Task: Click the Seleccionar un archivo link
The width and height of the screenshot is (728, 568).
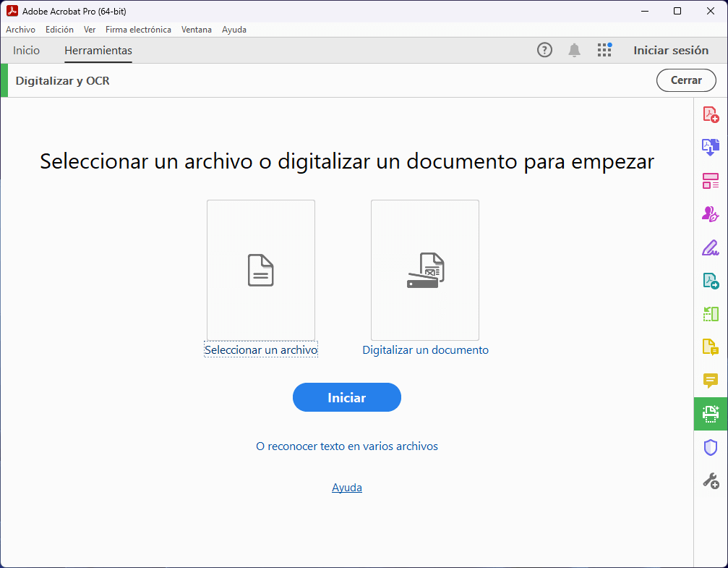Action: click(x=261, y=350)
